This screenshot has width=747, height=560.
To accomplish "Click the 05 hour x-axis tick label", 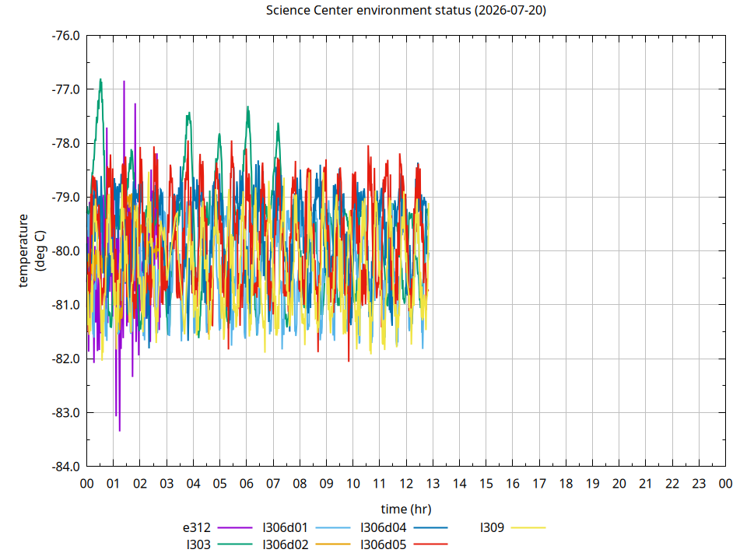I will tap(219, 484).
